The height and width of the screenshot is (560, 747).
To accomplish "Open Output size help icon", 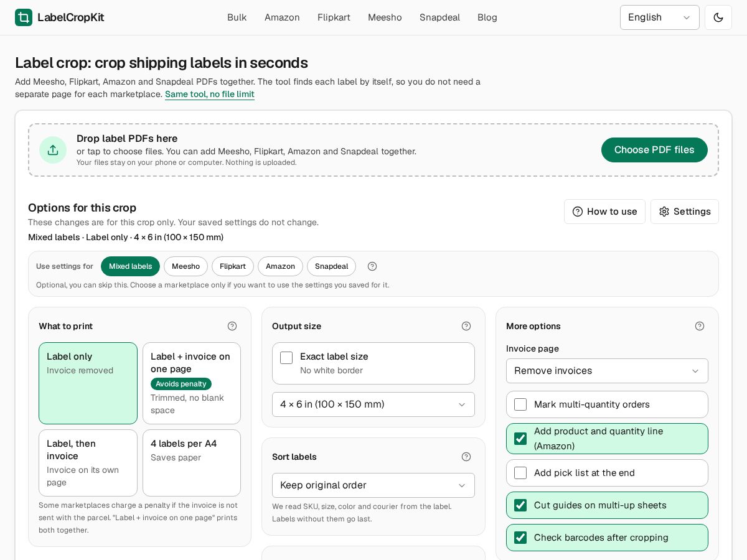I will point(466,326).
